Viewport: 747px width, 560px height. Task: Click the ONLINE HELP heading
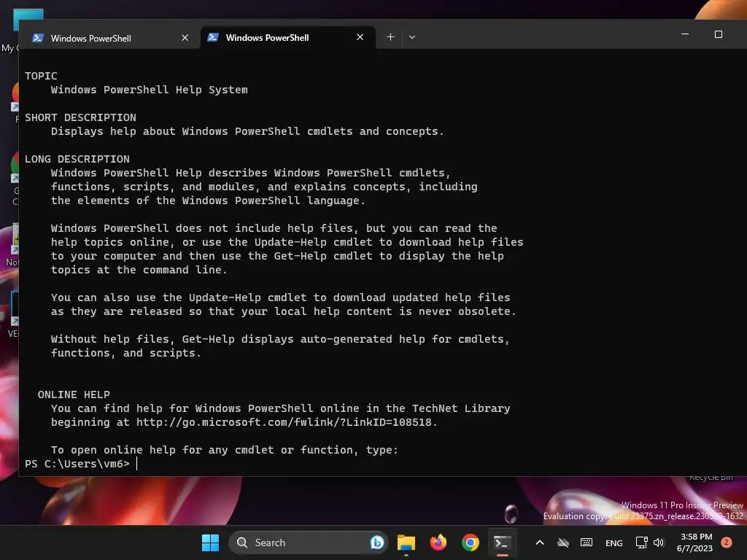74,394
